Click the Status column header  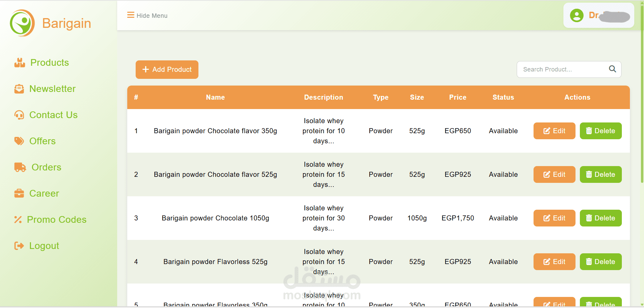503,97
